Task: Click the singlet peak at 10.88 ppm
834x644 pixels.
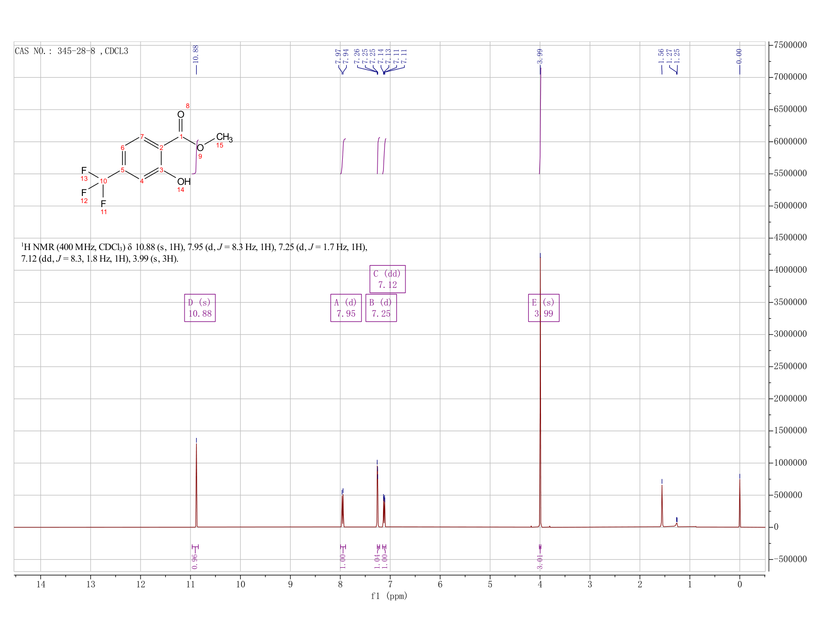Action: [196, 485]
